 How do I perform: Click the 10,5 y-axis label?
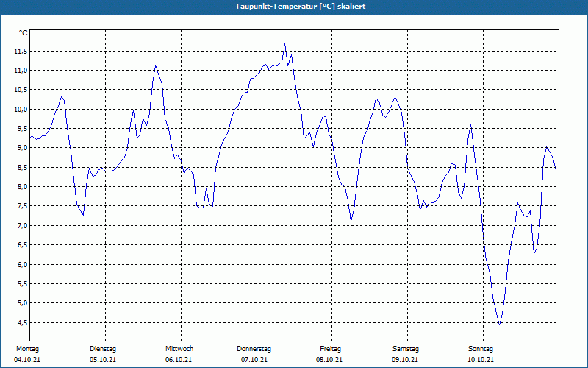[21, 90]
